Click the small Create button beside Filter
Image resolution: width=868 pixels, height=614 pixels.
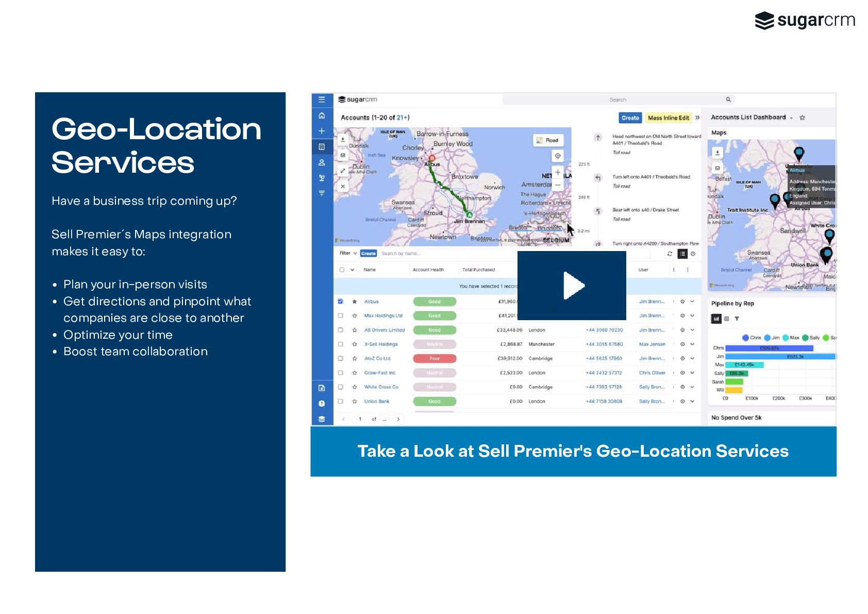click(369, 254)
